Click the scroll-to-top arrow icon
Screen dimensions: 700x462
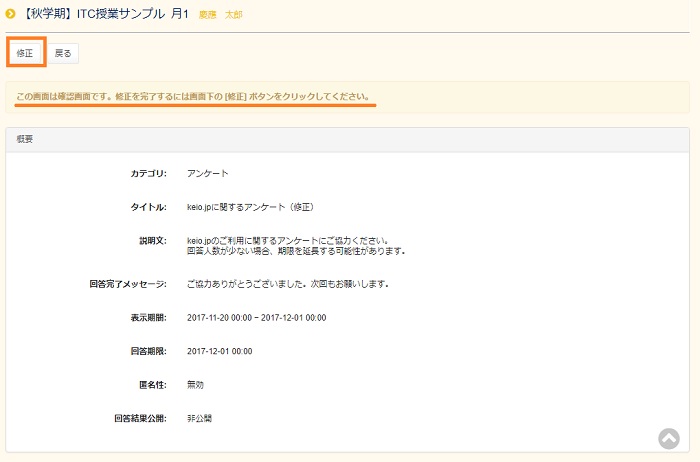pos(668,439)
